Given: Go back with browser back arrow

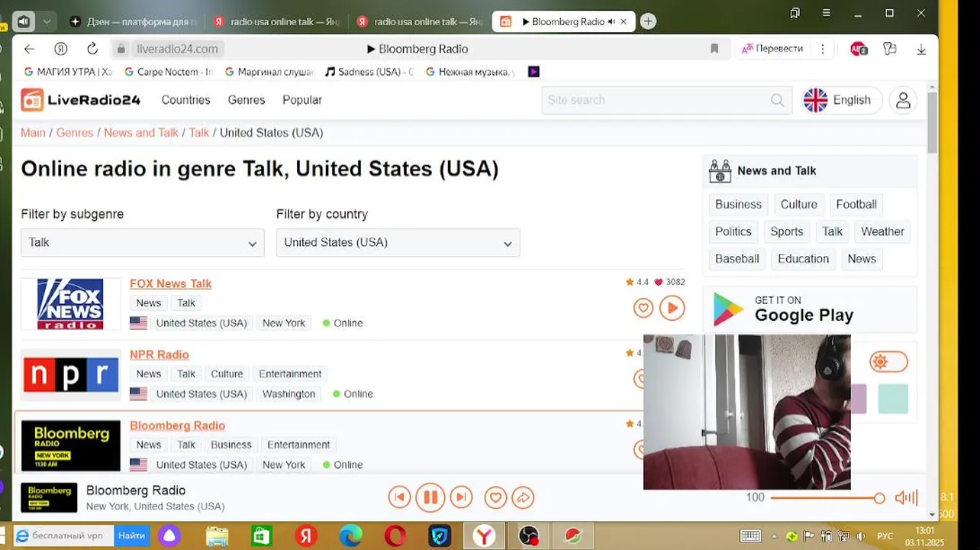Looking at the screenshot, I should coord(29,49).
